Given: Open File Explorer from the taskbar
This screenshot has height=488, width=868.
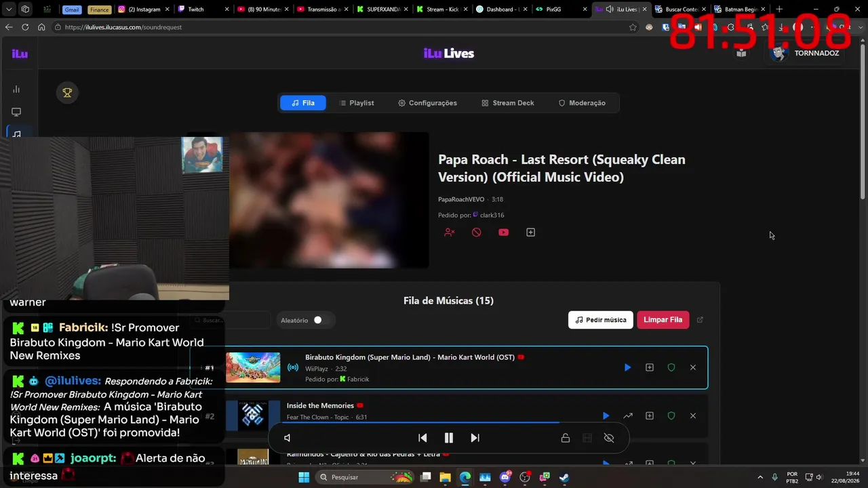Looking at the screenshot, I should coord(445,477).
